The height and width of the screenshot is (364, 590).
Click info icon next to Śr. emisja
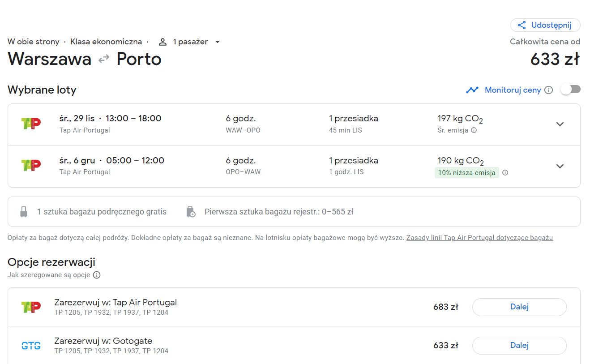(474, 130)
